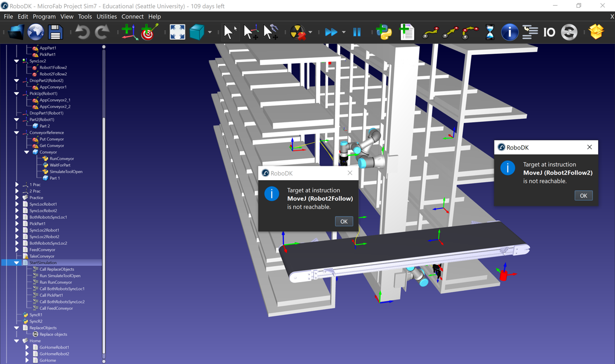Click the Add new target icon

[149, 32]
